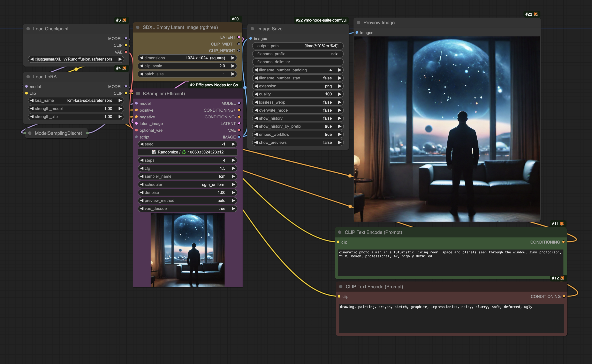Click the positive prompt text box

tap(450, 263)
